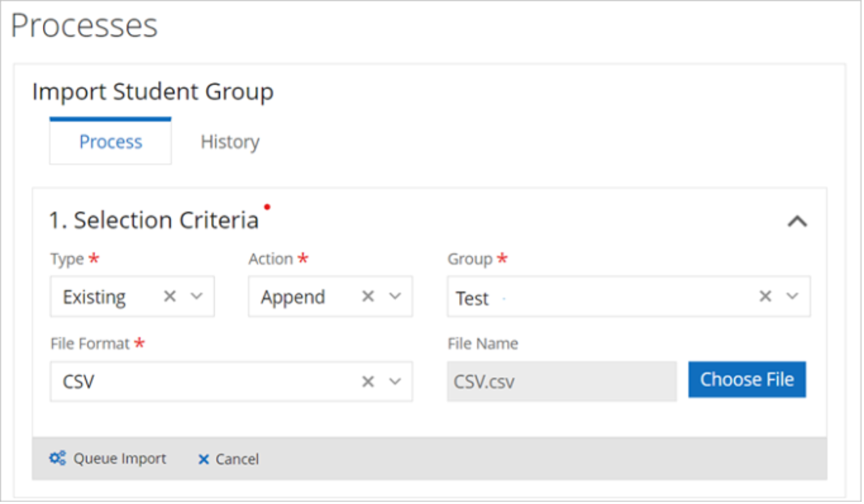This screenshot has height=504, width=864.
Task: Clear the Test value from Group field
Action: pos(764,296)
